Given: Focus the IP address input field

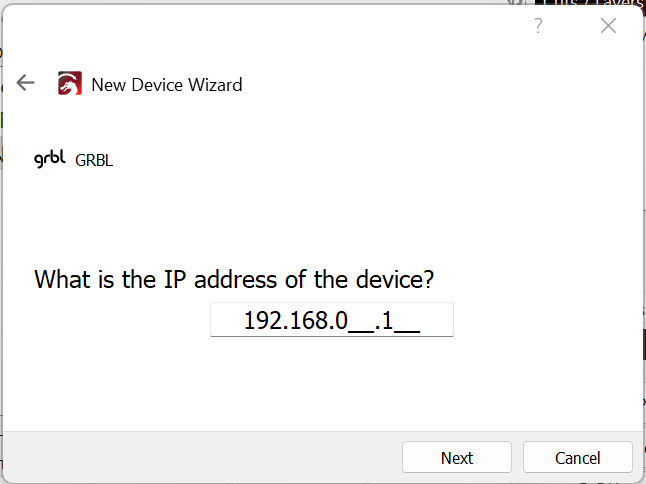Looking at the screenshot, I should (x=331, y=321).
